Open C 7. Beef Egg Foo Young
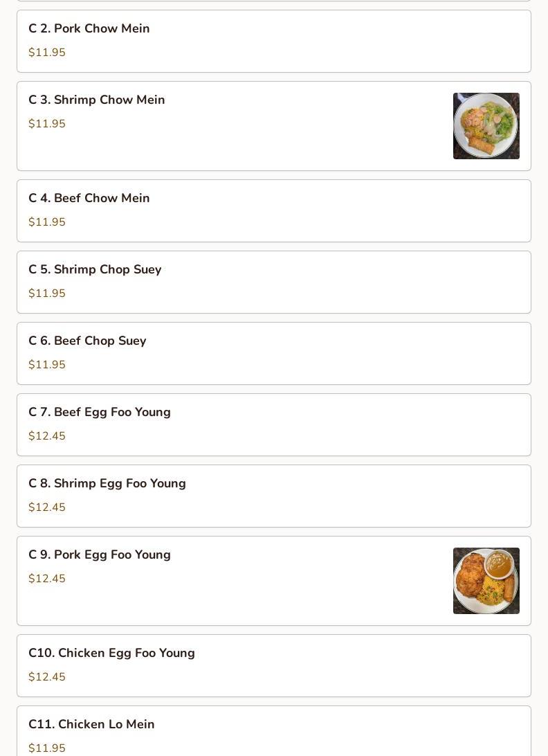Viewport: 548px width, 756px height. click(x=274, y=425)
